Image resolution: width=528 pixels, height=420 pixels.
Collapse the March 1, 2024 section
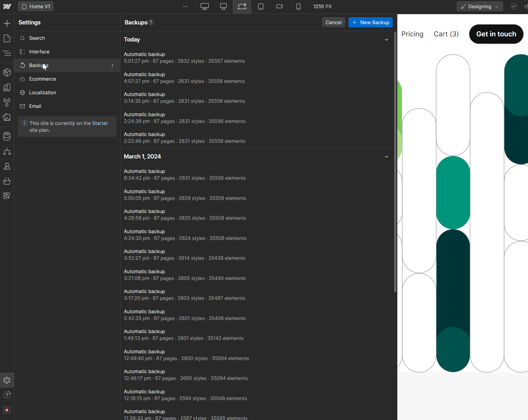click(x=387, y=157)
